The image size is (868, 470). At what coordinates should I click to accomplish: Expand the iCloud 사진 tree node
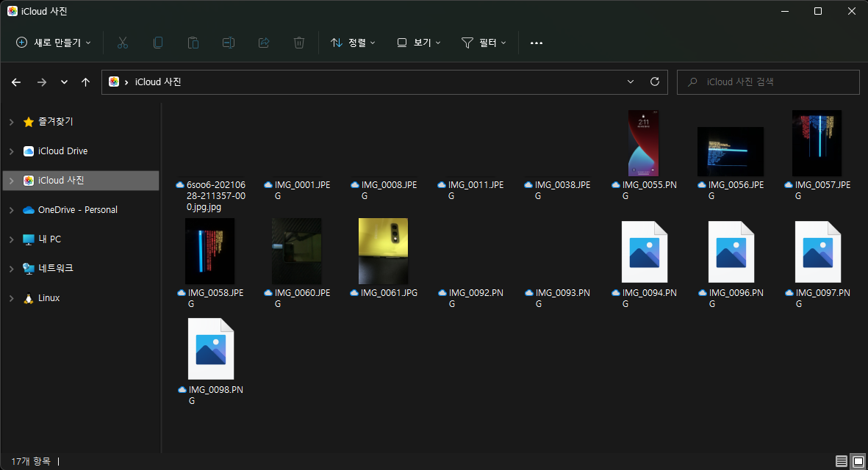[x=12, y=180]
